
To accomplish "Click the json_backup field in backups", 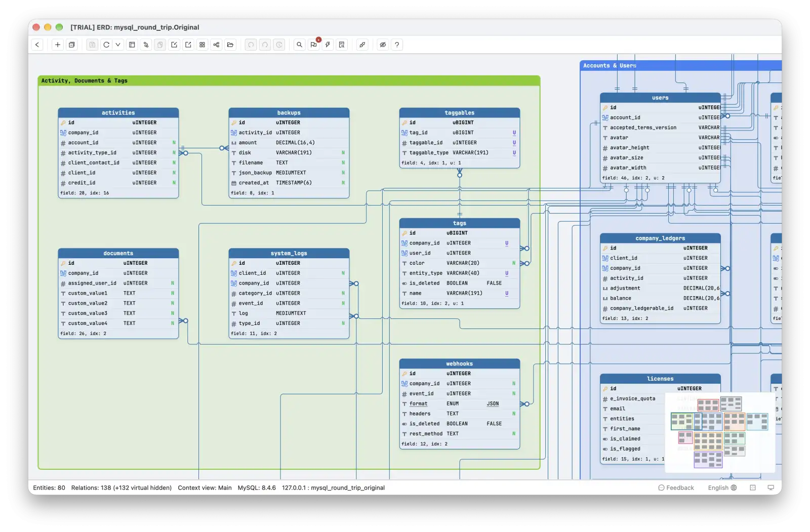I will pyautogui.click(x=289, y=173).
